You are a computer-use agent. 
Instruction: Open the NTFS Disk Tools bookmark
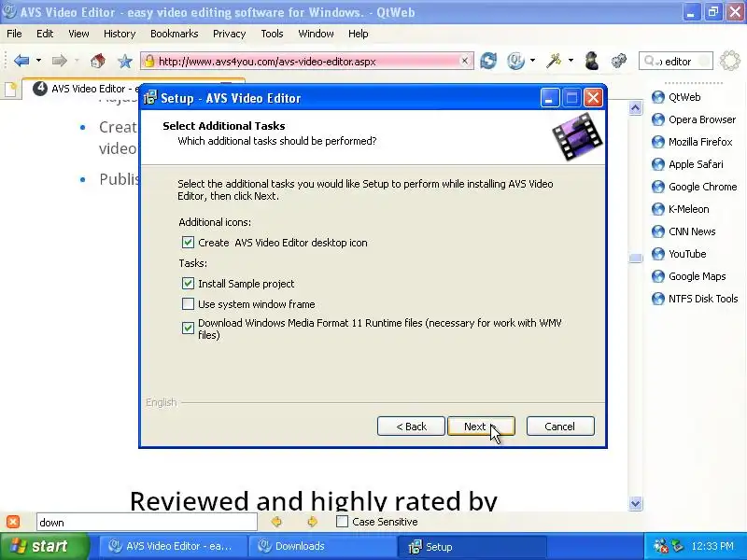(x=695, y=299)
